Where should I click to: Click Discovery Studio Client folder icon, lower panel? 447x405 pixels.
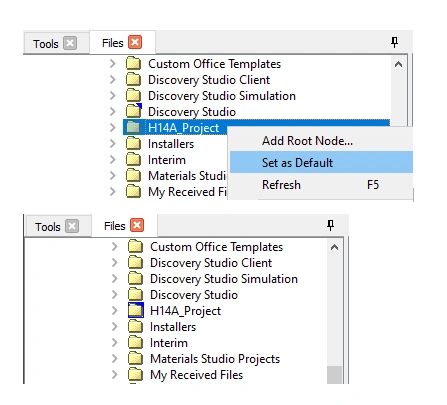click(x=135, y=262)
